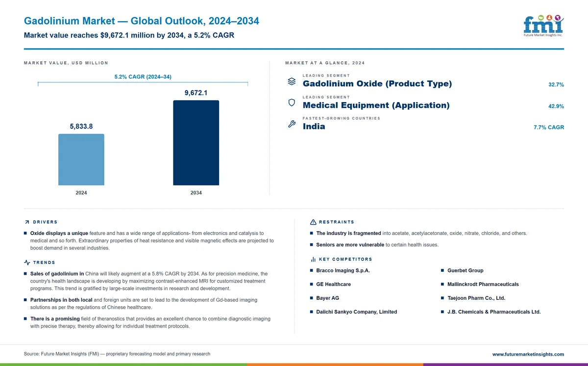Select 'Medical Equipment (Application)' segment text
The width and height of the screenshot is (588, 366).
(376, 105)
